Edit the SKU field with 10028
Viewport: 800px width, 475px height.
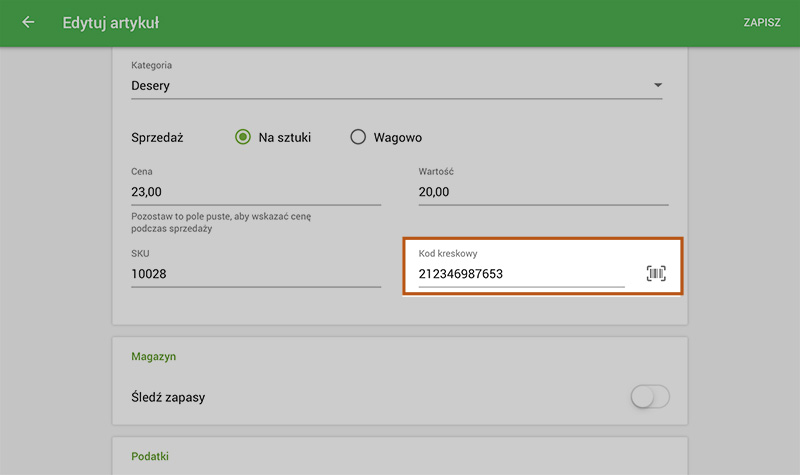point(255,274)
